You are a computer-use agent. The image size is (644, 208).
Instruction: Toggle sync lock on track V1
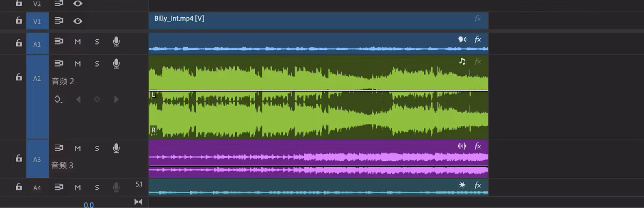tap(59, 21)
